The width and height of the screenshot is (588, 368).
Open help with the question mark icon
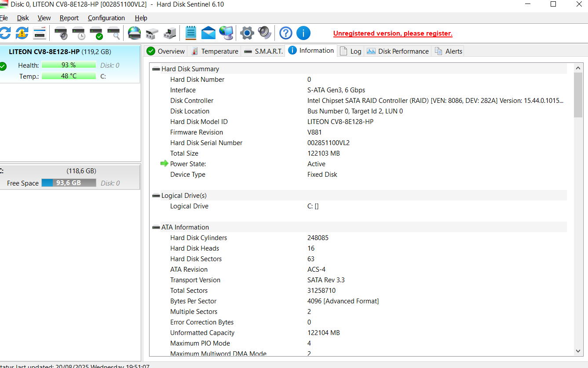tap(285, 33)
